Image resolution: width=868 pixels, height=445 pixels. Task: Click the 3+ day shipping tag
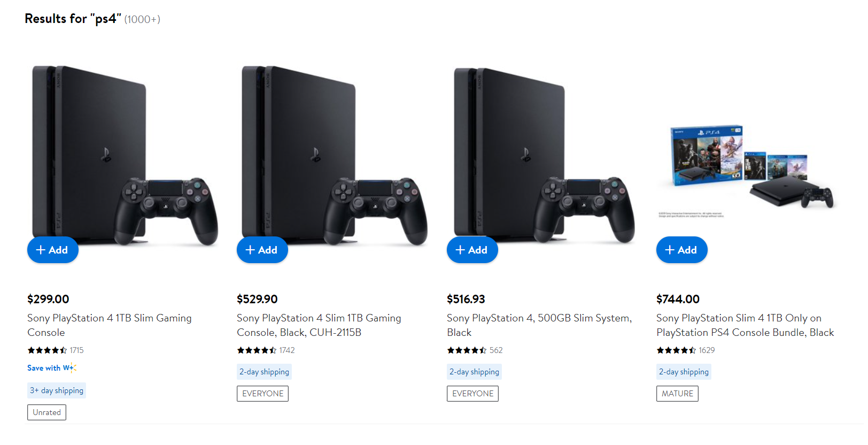[57, 390]
